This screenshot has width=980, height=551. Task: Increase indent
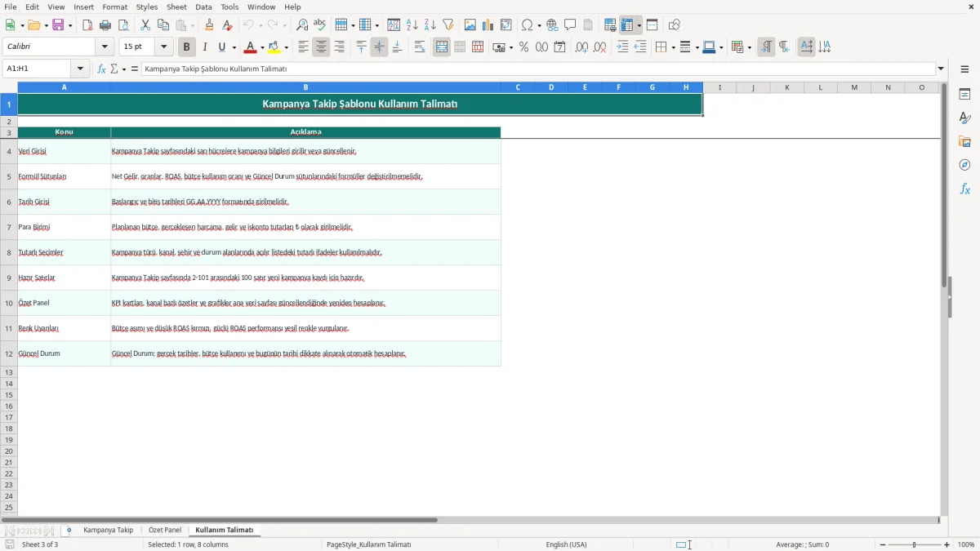click(x=622, y=47)
